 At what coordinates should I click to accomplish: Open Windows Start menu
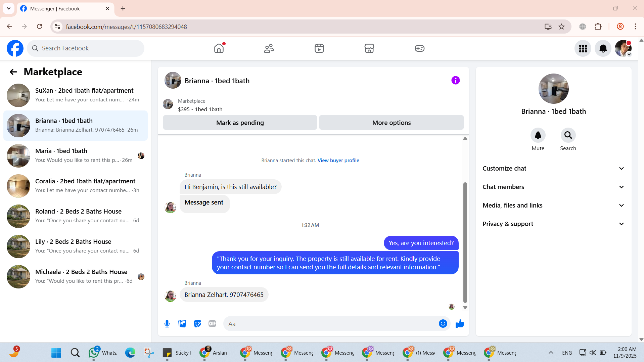click(x=56, y=353)
